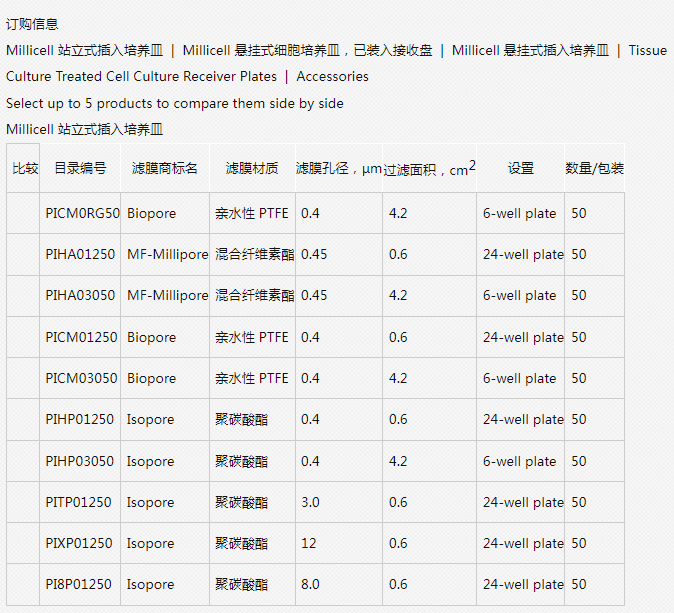Click 混合纤维素酯 in the PIHA01250 row

pos(254,254)
